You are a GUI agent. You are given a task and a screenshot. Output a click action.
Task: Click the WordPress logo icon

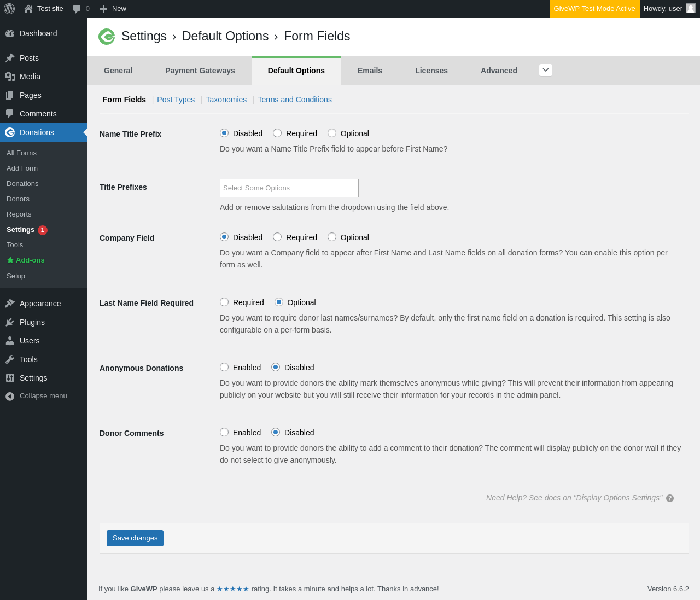tap(9, 9)
